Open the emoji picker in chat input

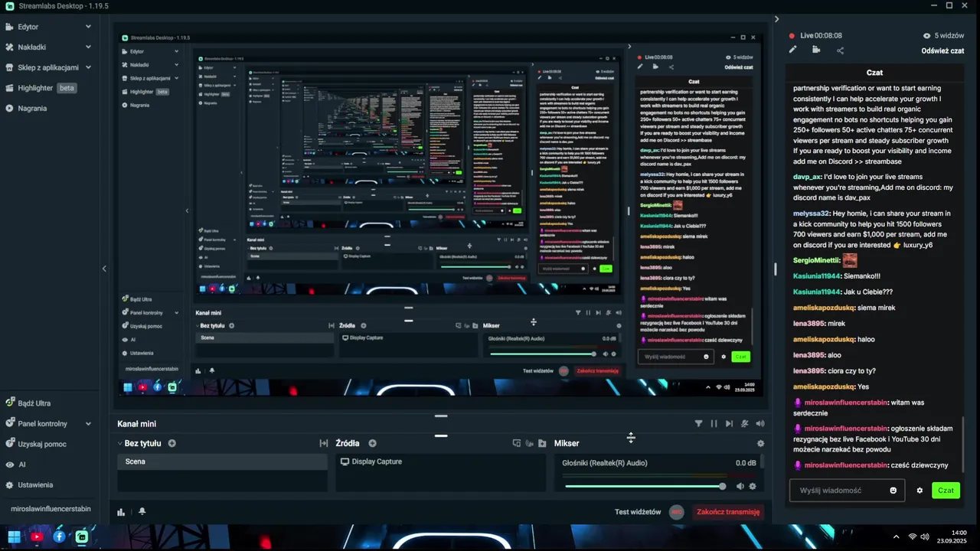click(x=893, y=491)
